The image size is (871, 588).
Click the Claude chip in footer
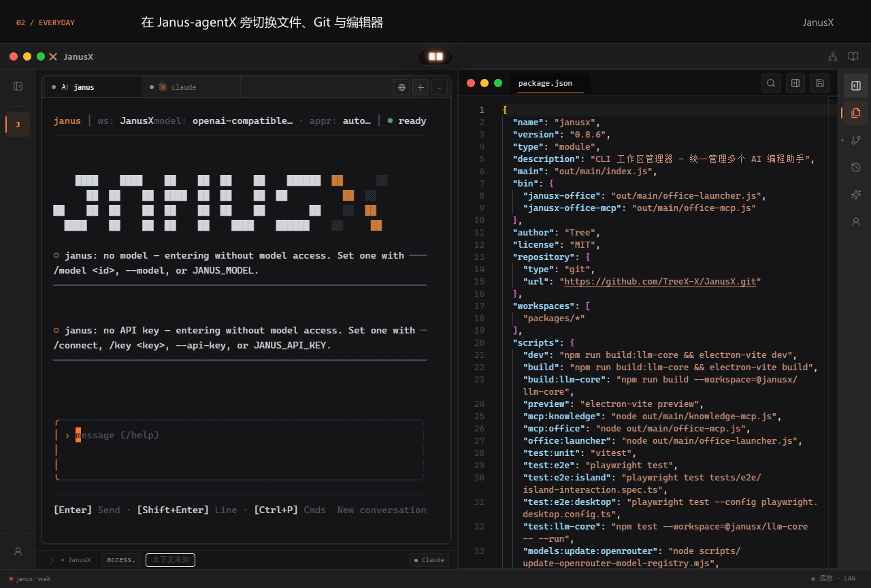[429, 560]
